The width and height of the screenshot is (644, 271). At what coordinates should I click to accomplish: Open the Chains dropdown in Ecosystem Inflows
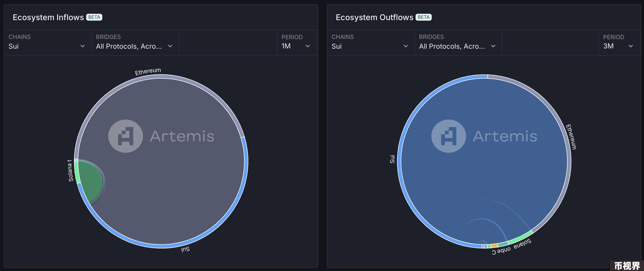click(48, 43)
